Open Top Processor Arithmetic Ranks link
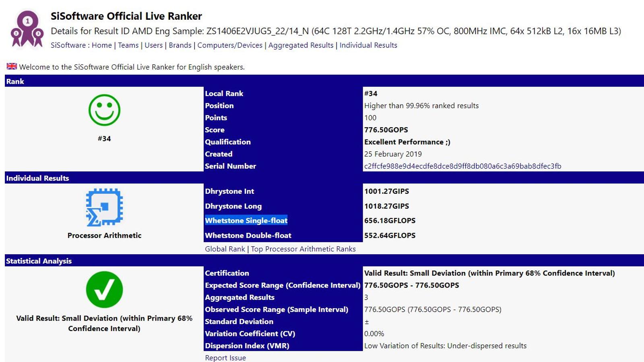The height and width of the screenshot is (362, 644). click(303, 249)
